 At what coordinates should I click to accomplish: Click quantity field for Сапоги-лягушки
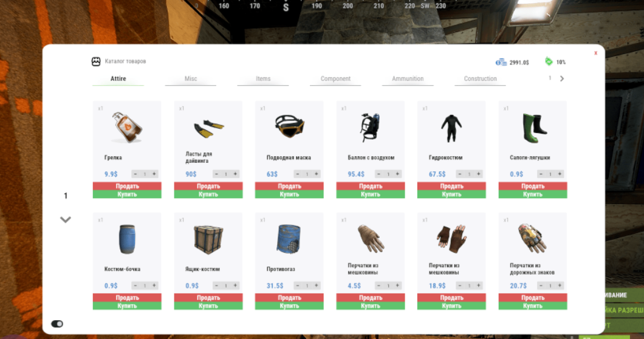(x=550, y=174)
